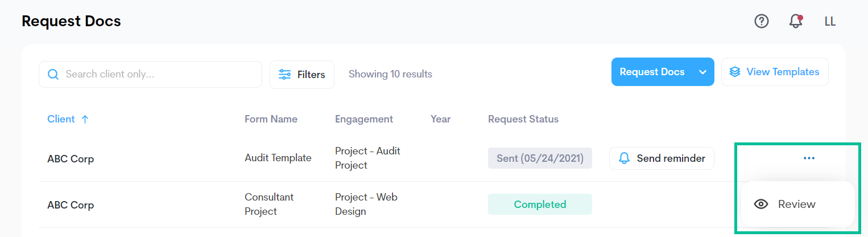Open the LL user profile menu
Viewport: 868px width, 237px height.
click(830, 22)
